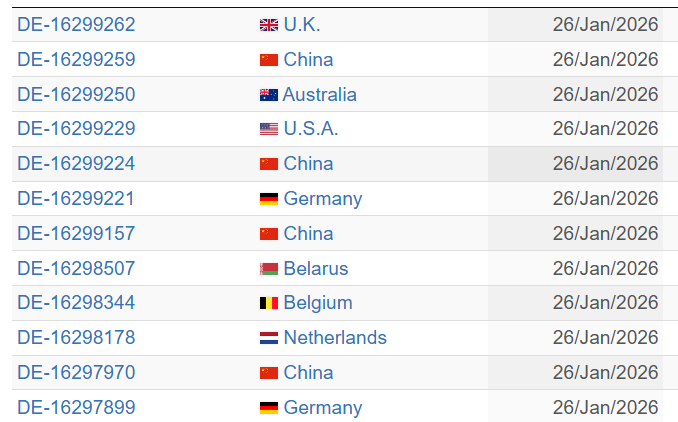Open record DE-16298178

click(76, 338)
